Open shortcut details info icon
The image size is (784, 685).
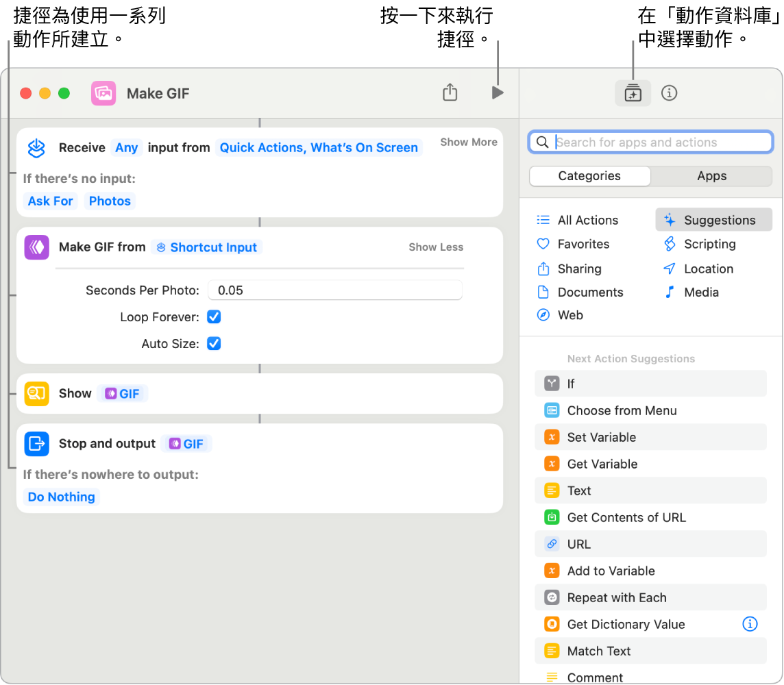pos(669,93)
